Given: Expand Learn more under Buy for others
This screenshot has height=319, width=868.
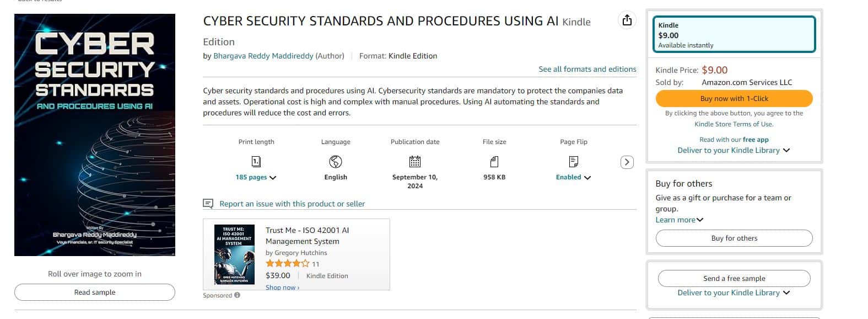Looking at the screenshot, I should [x=680, y=220].
